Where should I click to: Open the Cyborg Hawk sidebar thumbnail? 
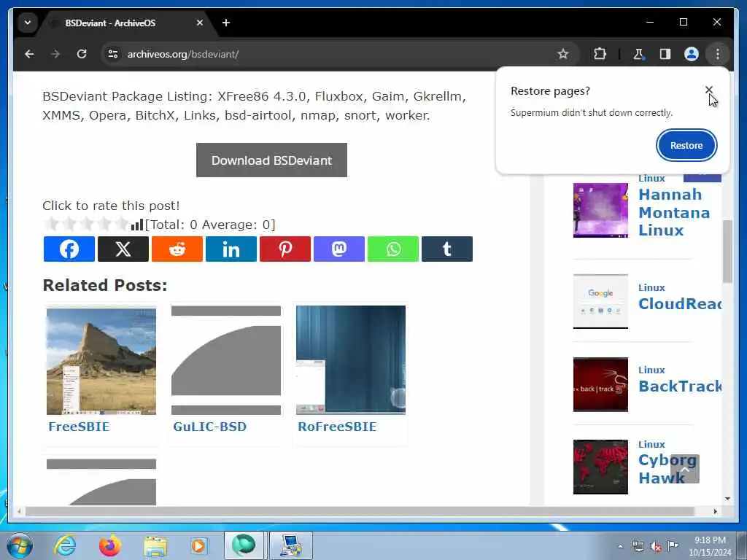(601, 467)
